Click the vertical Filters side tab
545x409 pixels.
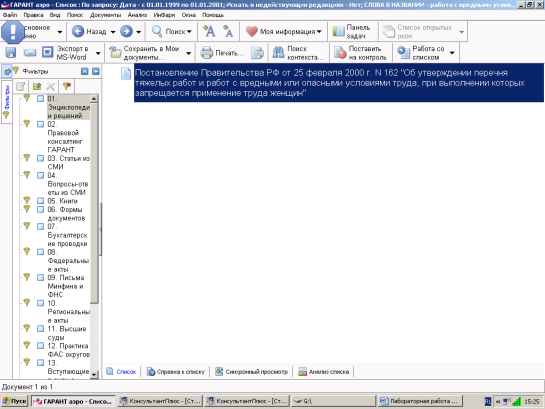[x=7, y=102]
